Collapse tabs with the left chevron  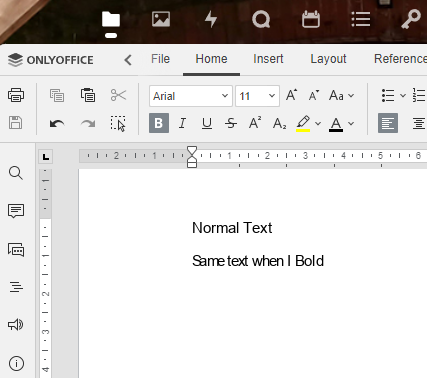point(128,60)
